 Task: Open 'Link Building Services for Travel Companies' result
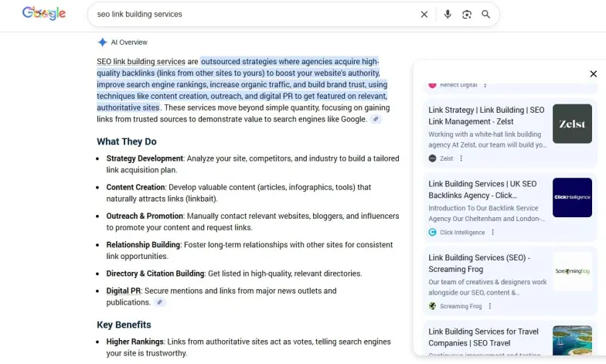pos(483,337)
